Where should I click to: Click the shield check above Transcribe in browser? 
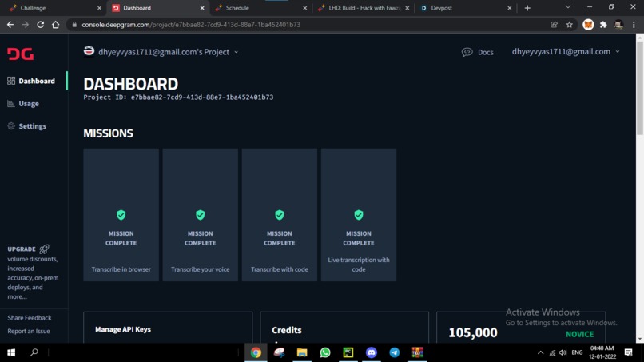coord(121,215)
